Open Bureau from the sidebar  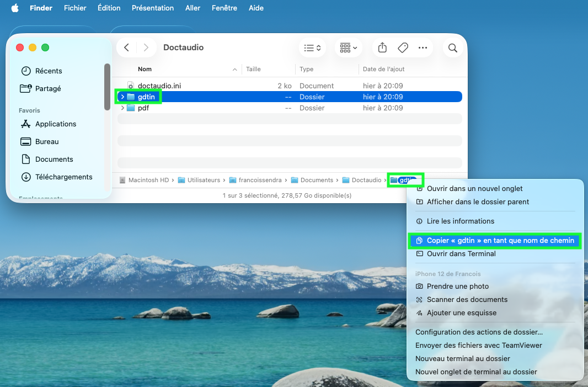39,141
